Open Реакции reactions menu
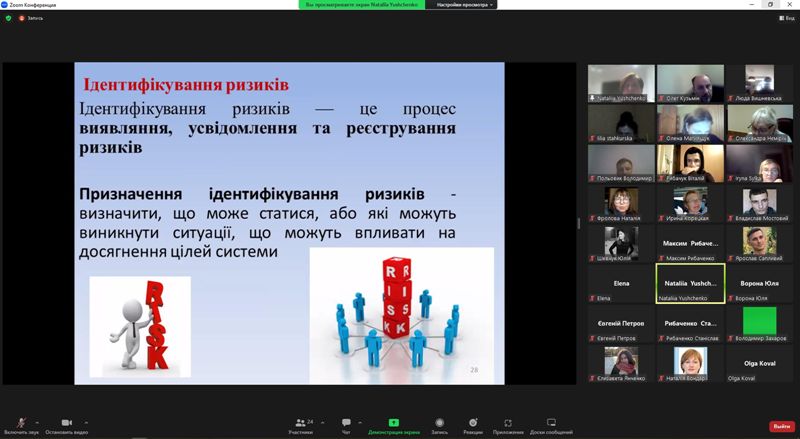This screenshot has height=439, width=800. (473, 426)
